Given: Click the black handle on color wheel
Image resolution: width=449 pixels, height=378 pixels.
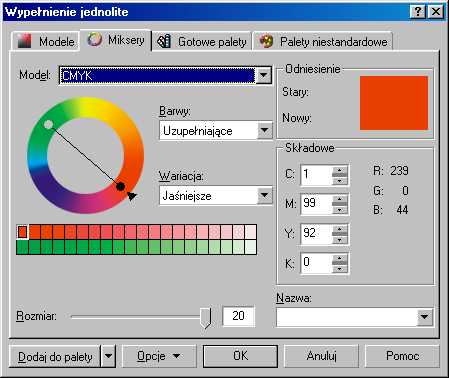Looking at the screenshot, I should pyautogui.click(x=120, y=186).
